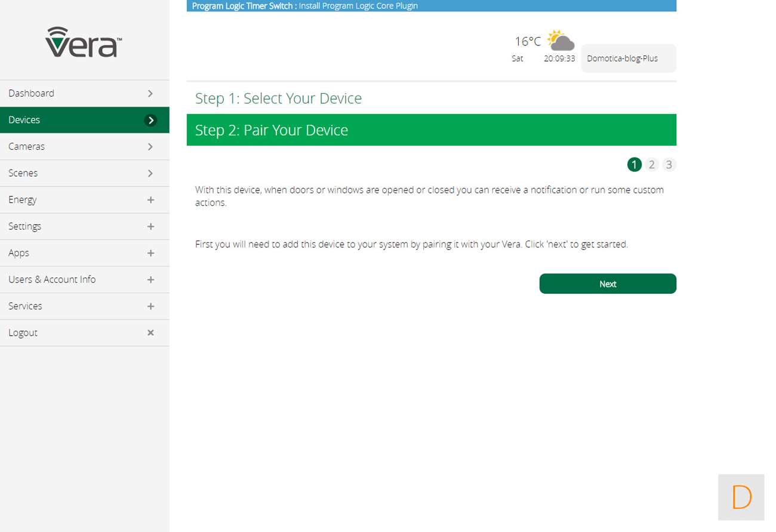The image size is (776, 532).
Task: Click the Dashboard chevron arrow
Action: (x=150, y=93)
